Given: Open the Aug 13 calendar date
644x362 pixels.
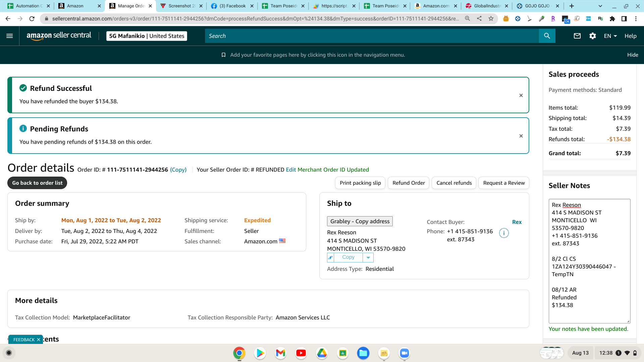Looking at the screenshot, I should click(x=580, y=353).
